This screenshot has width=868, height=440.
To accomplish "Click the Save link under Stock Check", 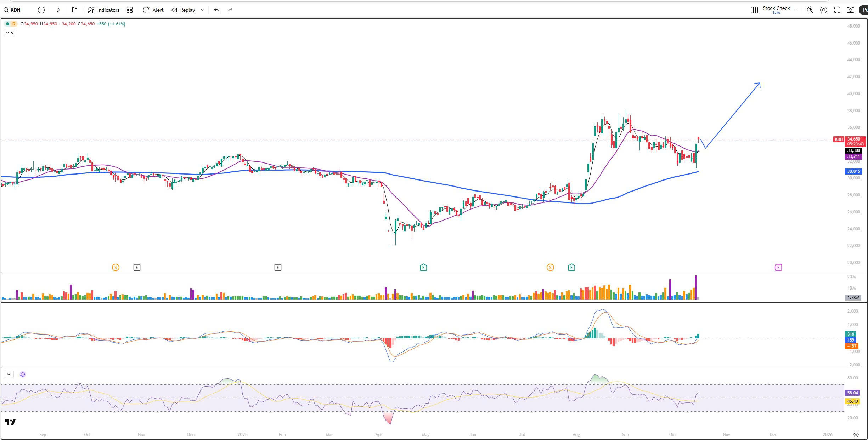I will pyautogui.click(x=776, y=13).
